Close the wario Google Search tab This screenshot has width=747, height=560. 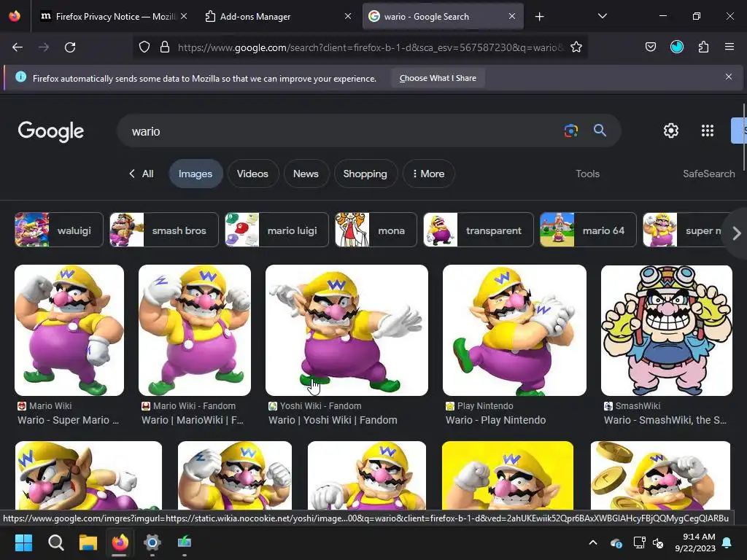pyautogui.click(x=511, y=16)
